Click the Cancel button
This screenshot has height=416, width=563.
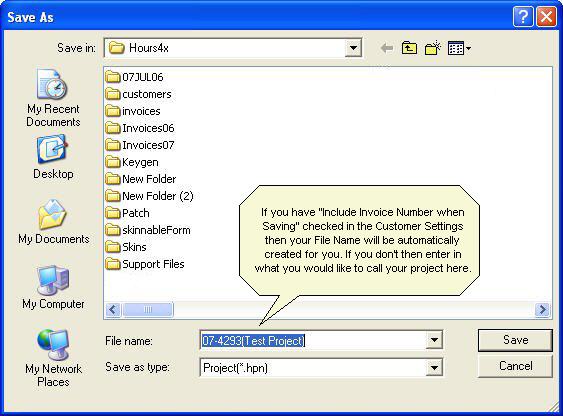tap(515, 366)
